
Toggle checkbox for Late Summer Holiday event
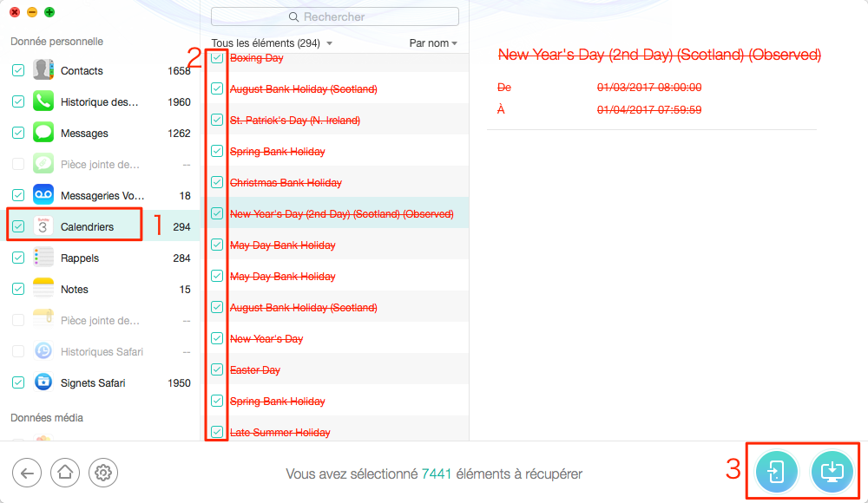click(217, 432)
